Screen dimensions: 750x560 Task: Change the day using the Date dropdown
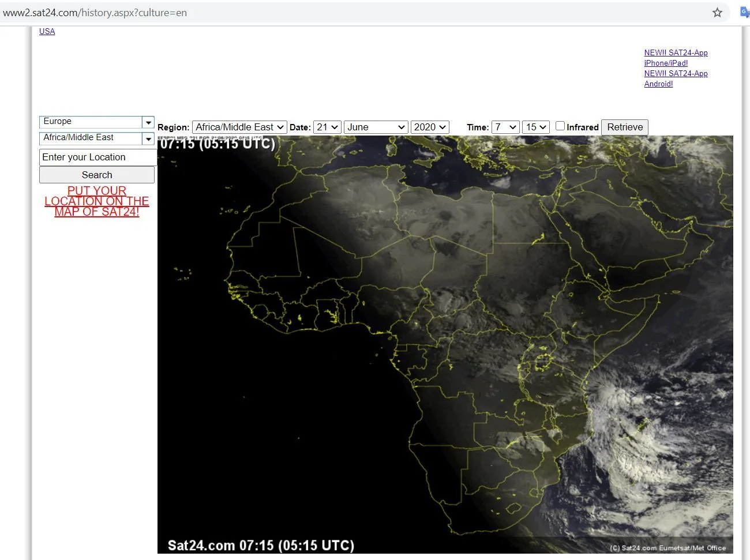point(327,127)
